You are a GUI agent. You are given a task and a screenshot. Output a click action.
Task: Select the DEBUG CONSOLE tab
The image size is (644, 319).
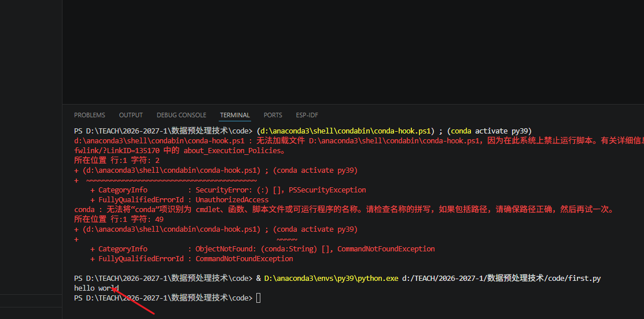181,115
